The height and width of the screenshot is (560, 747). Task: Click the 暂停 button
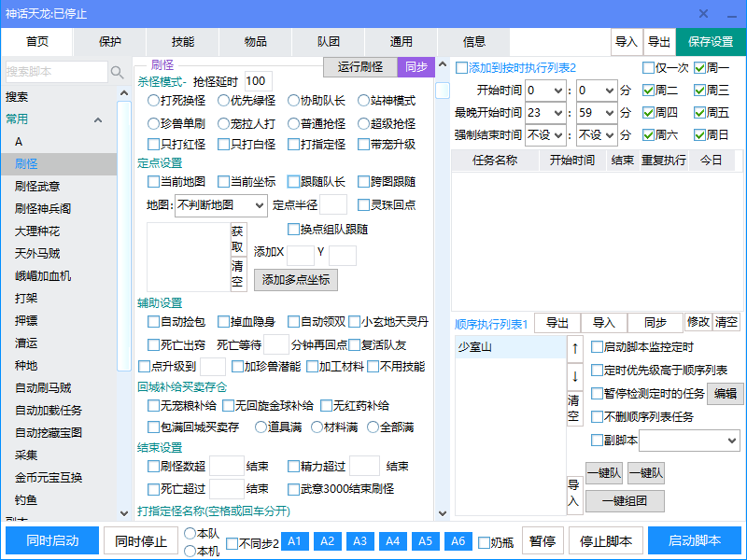pos(543,541)
